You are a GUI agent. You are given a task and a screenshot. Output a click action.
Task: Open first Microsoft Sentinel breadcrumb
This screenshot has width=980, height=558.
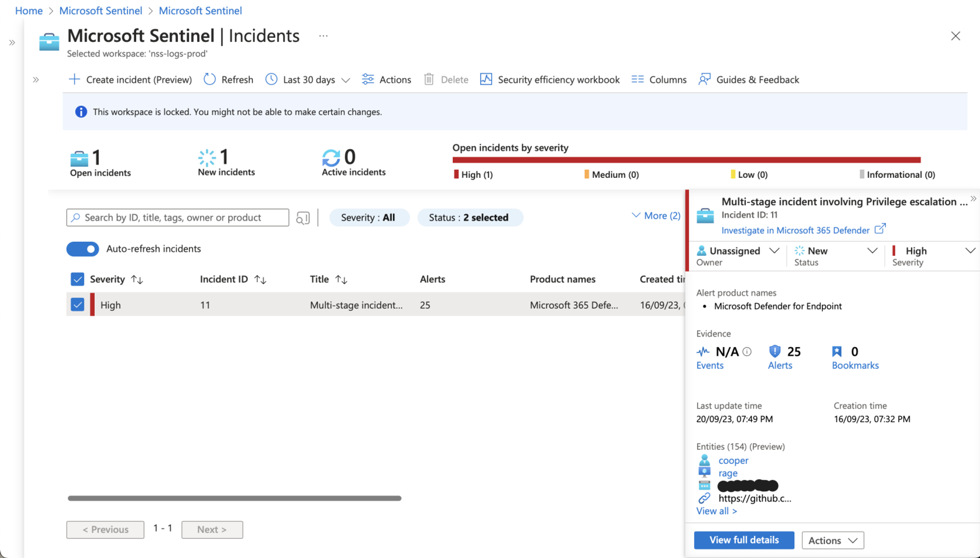[x=100, y=11]
